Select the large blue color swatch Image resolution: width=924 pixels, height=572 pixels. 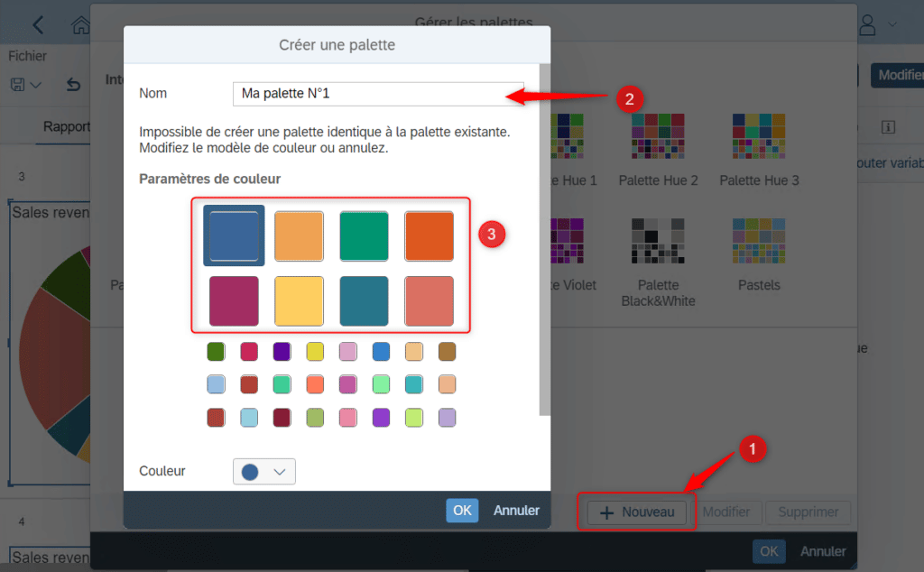coord(234,235)
